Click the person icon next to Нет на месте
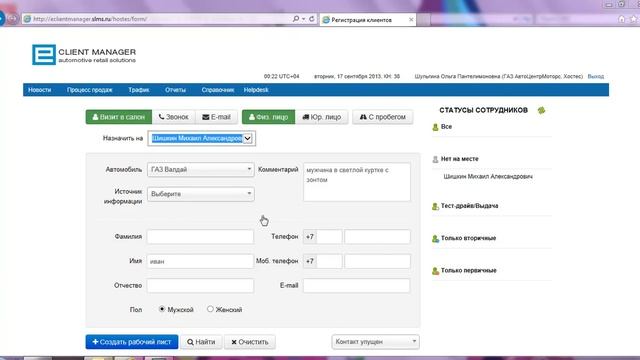Image resolution: width=640 pixels, height=360 pixels. pos(435,159)
